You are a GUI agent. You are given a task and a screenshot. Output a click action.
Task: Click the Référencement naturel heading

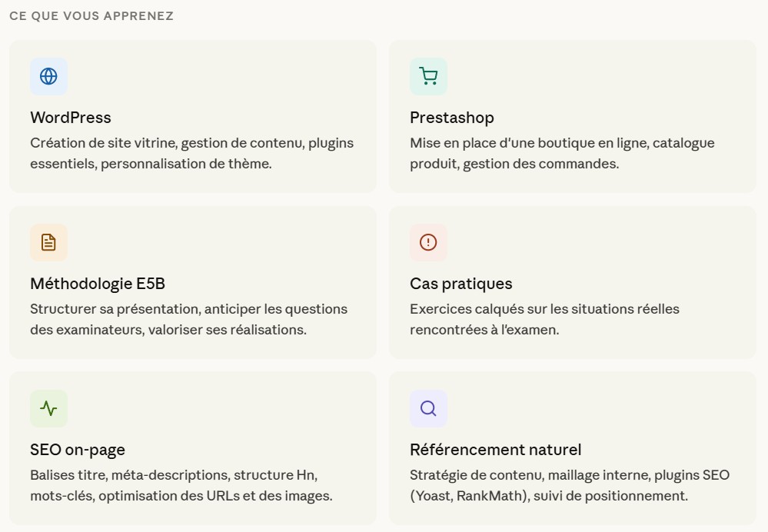(x=496, y=450)
